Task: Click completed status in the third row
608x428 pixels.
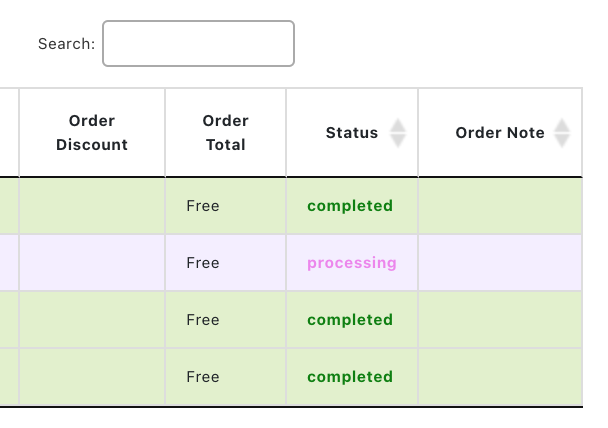Action: pos(350,320)
